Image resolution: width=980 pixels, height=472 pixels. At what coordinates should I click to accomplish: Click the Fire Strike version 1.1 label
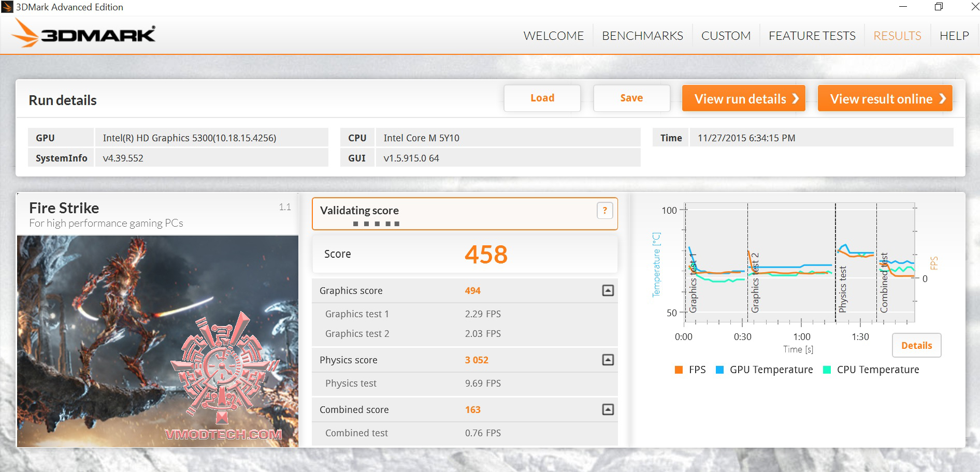(285, 207)
